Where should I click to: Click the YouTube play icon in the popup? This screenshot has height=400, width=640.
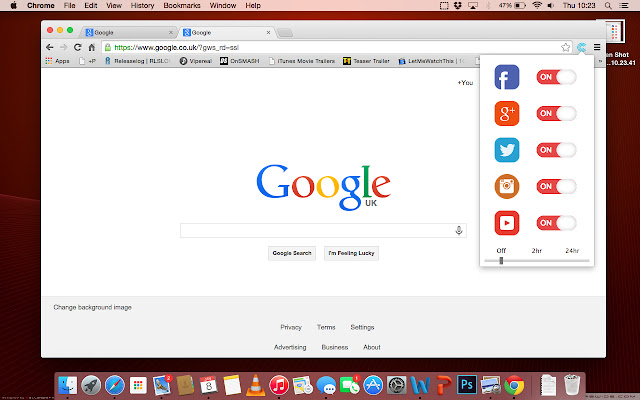[x=507, y=223]
